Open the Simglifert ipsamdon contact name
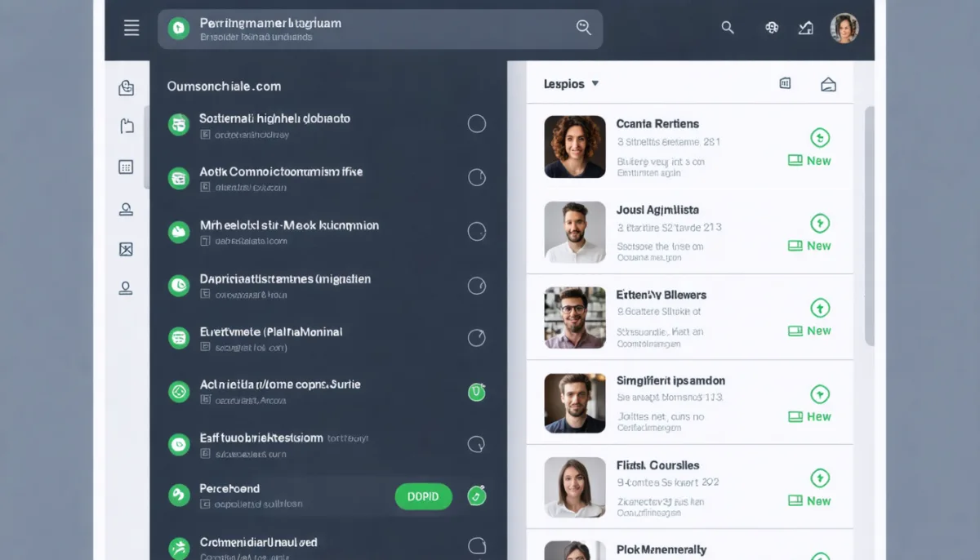980x560 pixels. tap(670, 380)
